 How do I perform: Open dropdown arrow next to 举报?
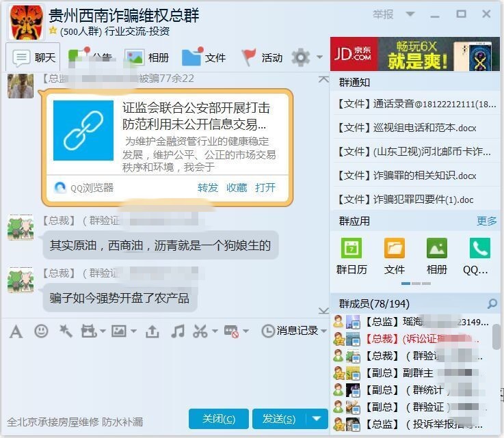(410, 14)
